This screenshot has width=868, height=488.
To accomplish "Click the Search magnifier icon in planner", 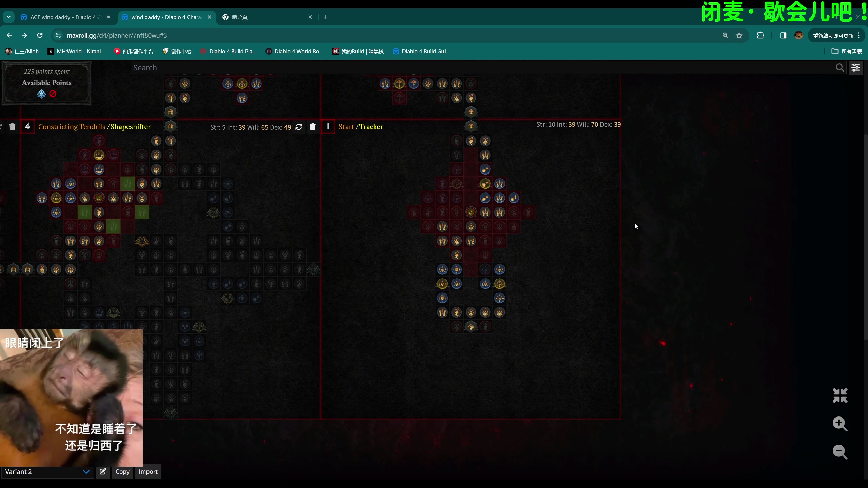I will (x=840, y=68).
